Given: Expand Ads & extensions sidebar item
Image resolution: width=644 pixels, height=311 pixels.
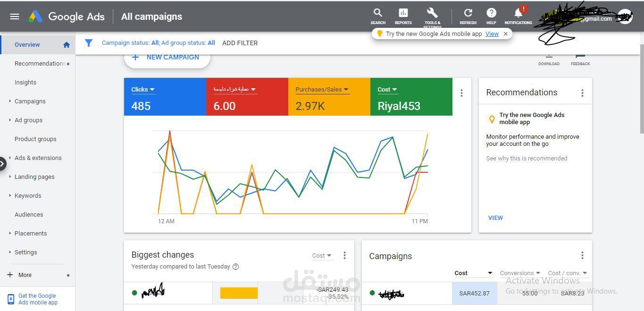Looking at the screenshot, I should point(10,158).
